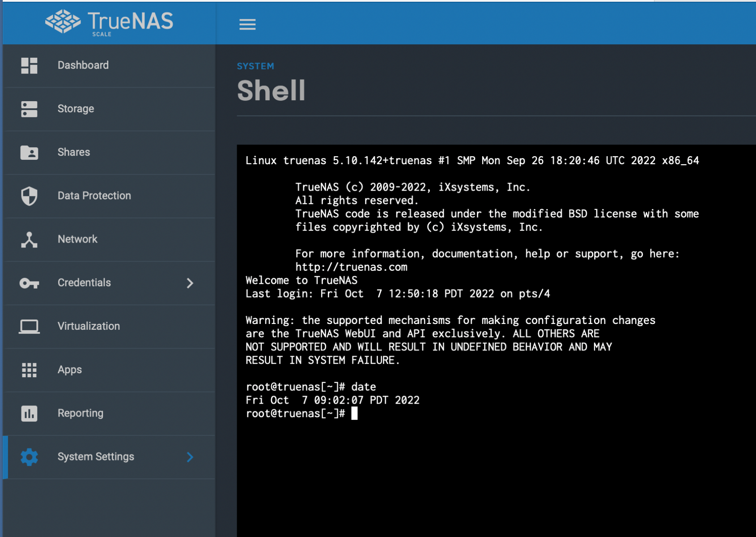Click the Network topology icon
The image size is (756, 537).
click(x=29, y=239)
